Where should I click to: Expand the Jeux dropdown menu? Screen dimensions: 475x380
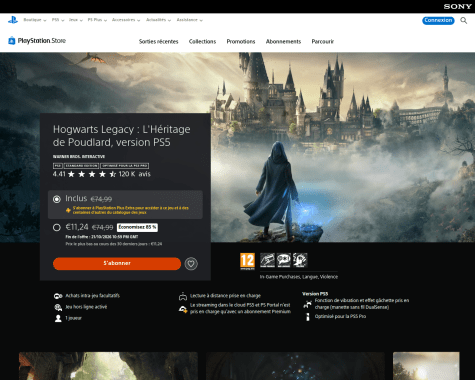click(76, 20)
